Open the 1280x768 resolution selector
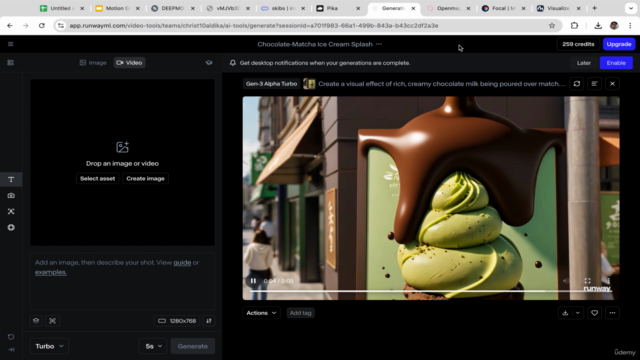The height and width of the screenshot is (360, 640). point(177,321)
